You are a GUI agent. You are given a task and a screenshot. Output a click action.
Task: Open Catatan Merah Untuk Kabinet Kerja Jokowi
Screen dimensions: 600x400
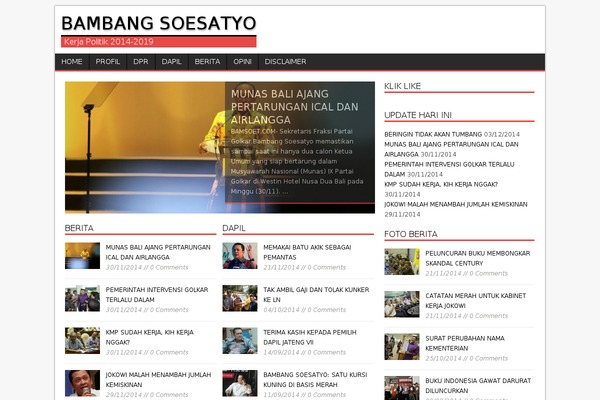pos(476,301)
